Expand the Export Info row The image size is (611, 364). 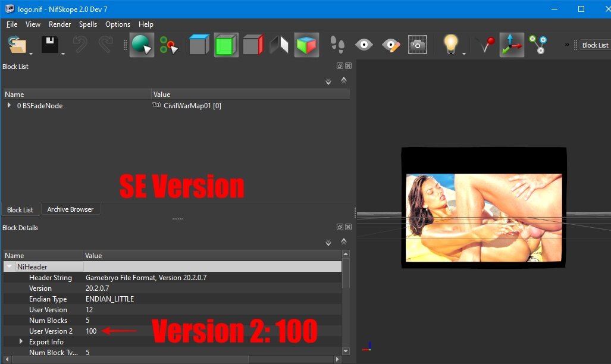click(21, 341)
